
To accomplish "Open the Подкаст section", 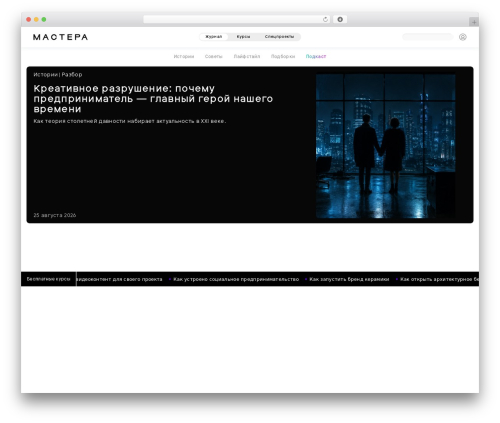I will (316, 56).
